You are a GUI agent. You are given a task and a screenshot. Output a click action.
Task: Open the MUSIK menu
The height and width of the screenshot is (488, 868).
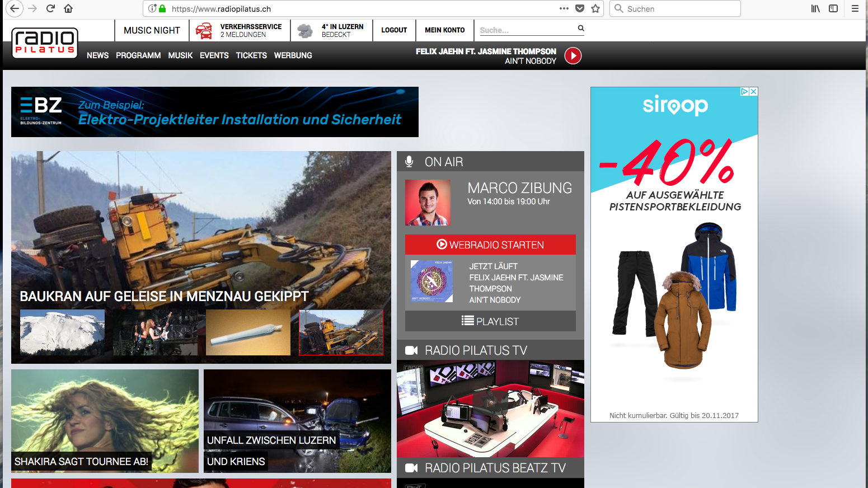(x=180, y=55)
